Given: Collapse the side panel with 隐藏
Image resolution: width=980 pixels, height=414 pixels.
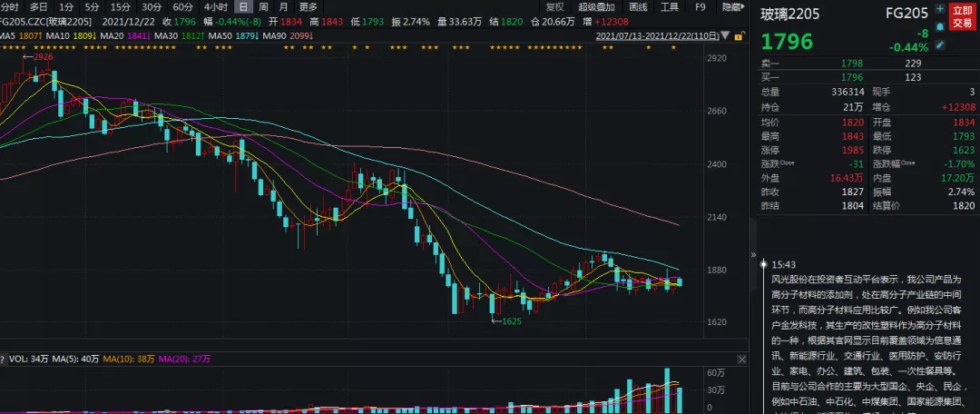Looking at the screenshot, I should [731, 6].
